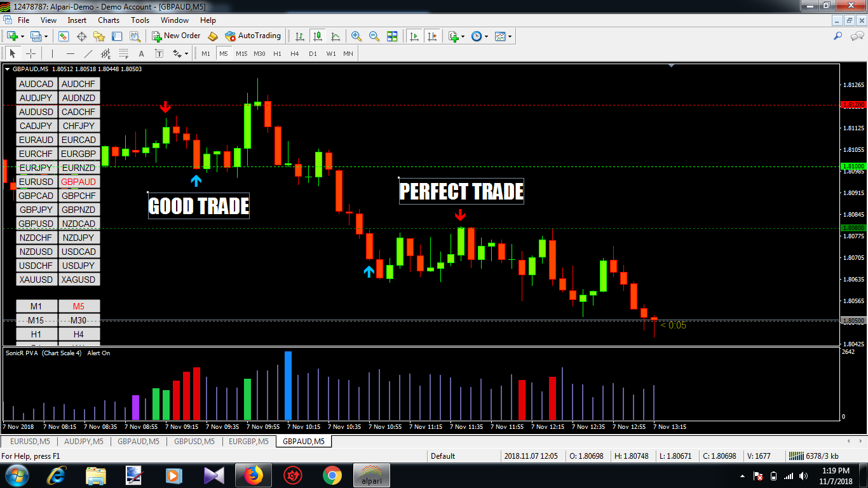The image size is (868, 488).
Task: Select the Text (A) drawing tool
Action: (141, 53)
